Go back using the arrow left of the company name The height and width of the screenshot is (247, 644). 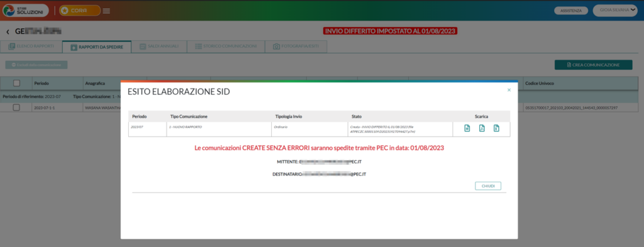coord(8,31)
